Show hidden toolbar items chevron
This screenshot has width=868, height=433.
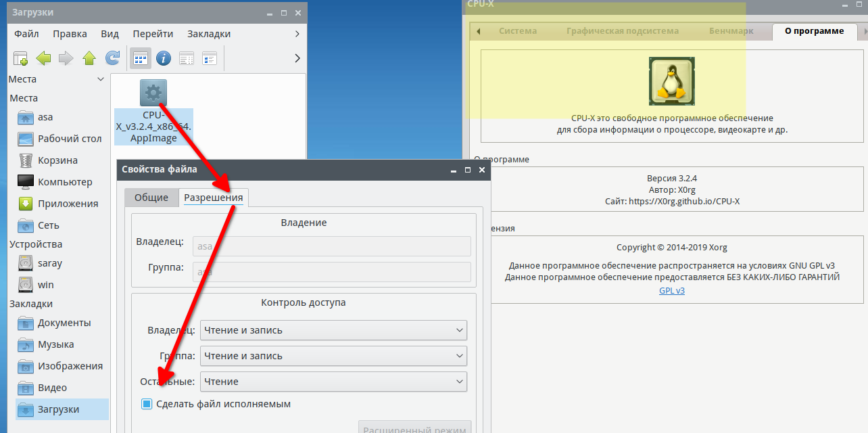point(297,59)
